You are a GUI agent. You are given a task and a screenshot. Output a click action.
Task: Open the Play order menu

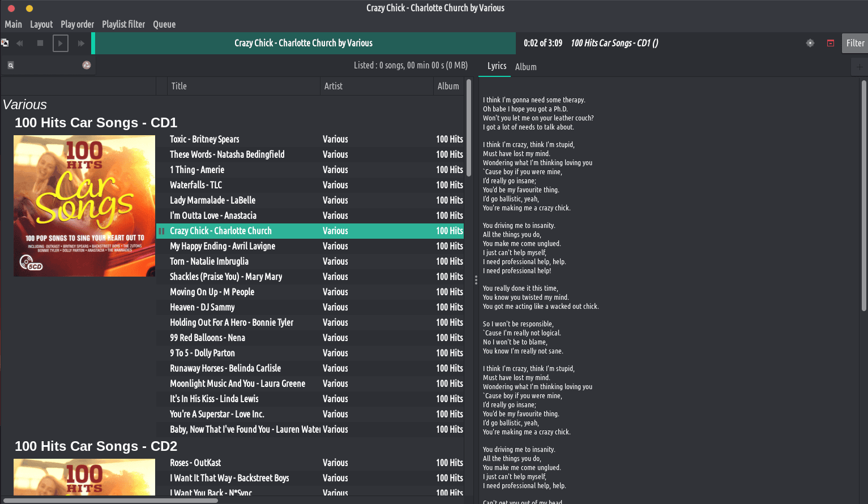click(x=78, y=24)
